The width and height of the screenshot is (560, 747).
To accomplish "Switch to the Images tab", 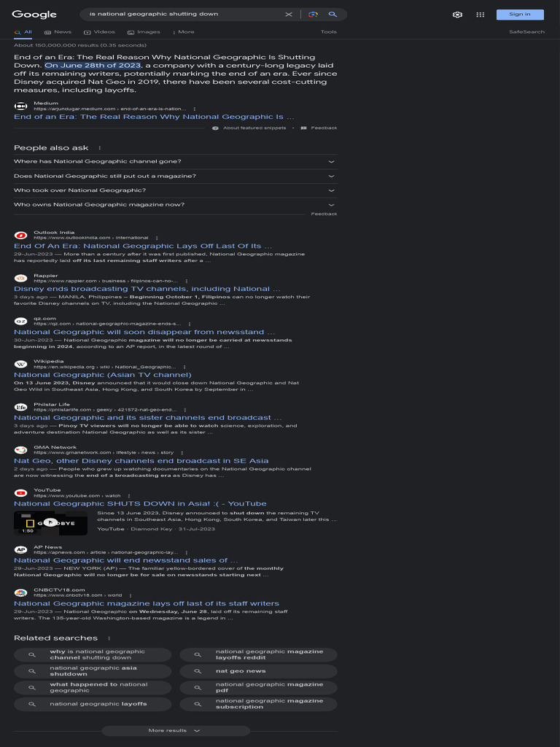I will [144, 32].
